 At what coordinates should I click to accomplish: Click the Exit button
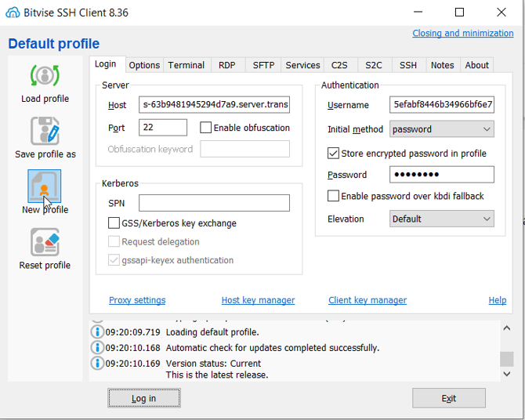pyautogui.click(x=449, y=398)
